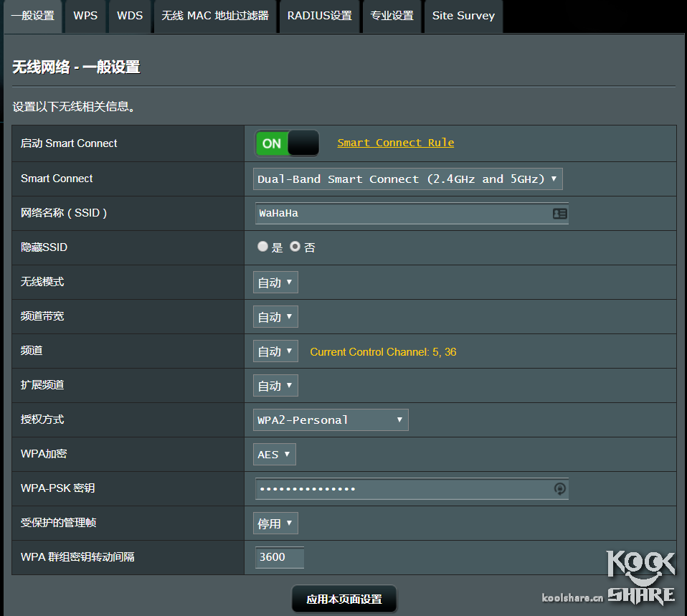Click the show password icon in WPA-PSK field

[560, 489]
